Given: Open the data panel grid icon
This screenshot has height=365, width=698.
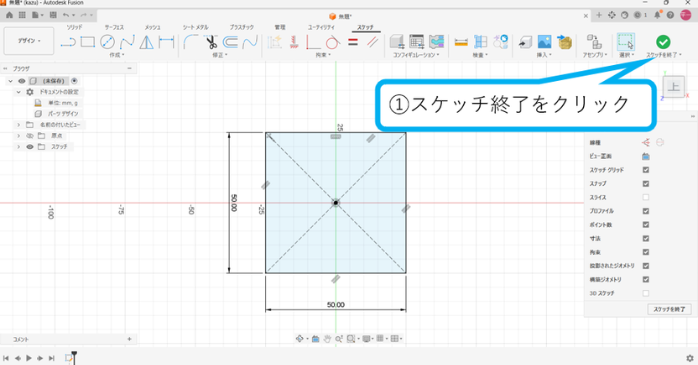Looking at the screenshot, I should [22, 15].
